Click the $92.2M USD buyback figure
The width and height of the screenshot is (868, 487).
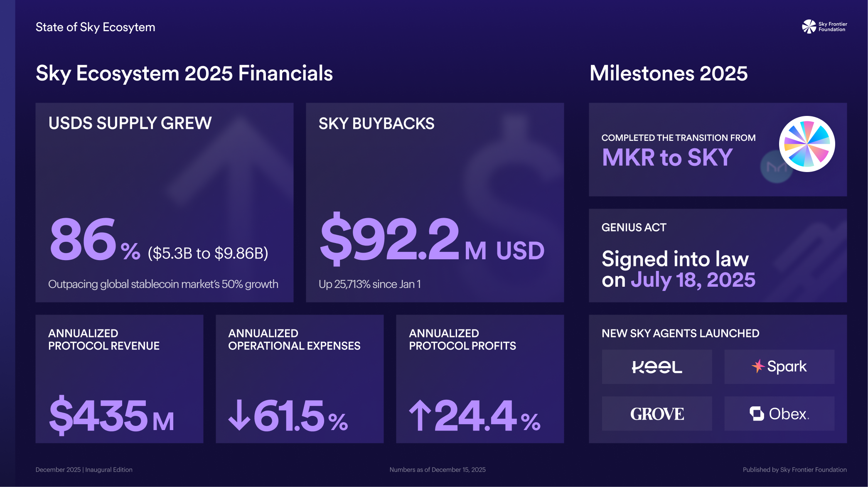[x=432, y=241]
